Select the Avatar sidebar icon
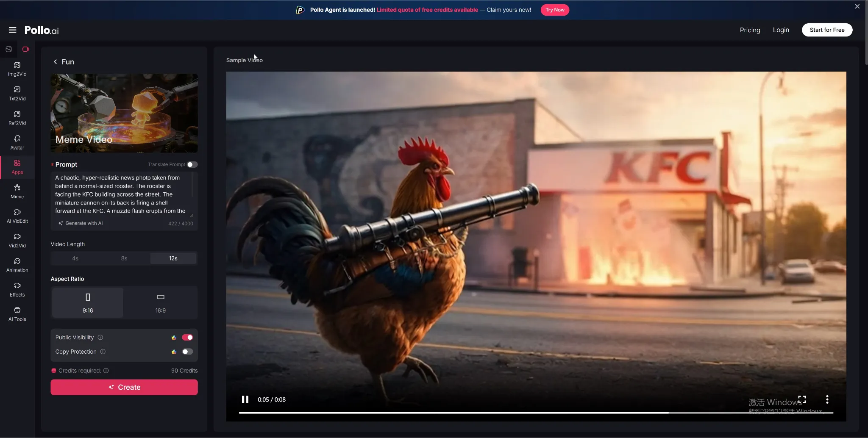The image size is (868, 438). click(17, 142)
